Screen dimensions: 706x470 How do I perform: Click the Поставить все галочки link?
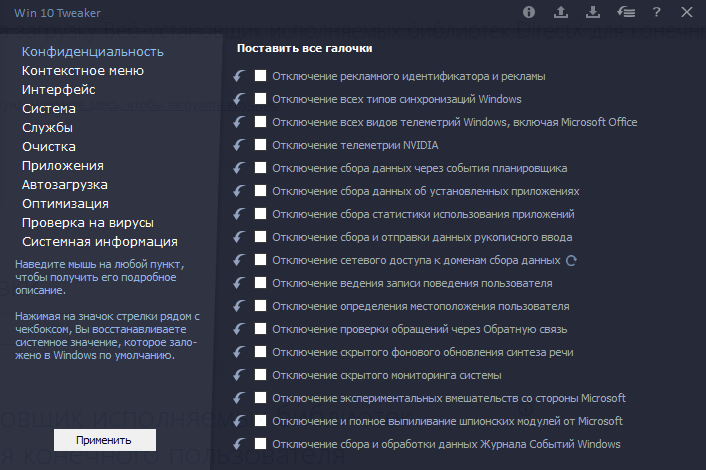tap(304, 48)
